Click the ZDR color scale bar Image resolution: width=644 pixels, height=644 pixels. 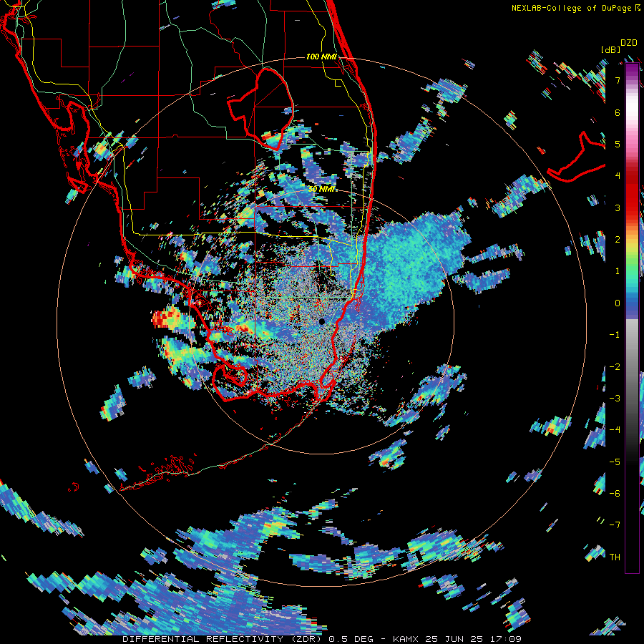click(x=632, y=318)
